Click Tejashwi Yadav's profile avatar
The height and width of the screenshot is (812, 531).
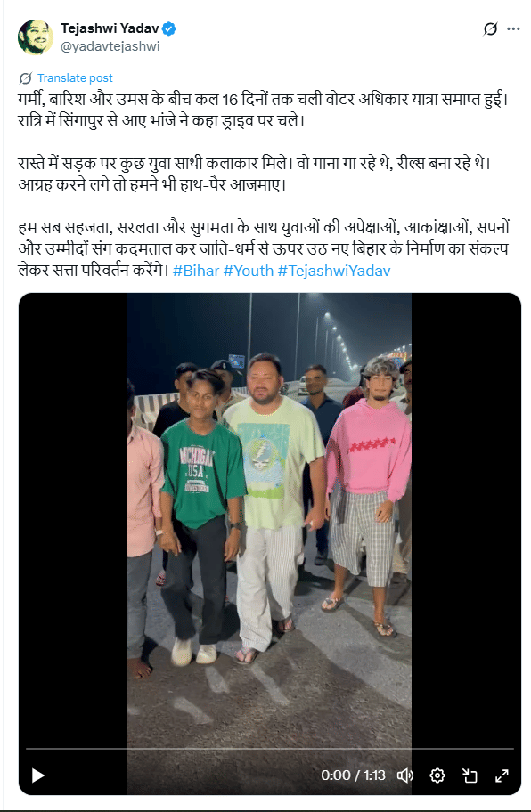[36, 37]
